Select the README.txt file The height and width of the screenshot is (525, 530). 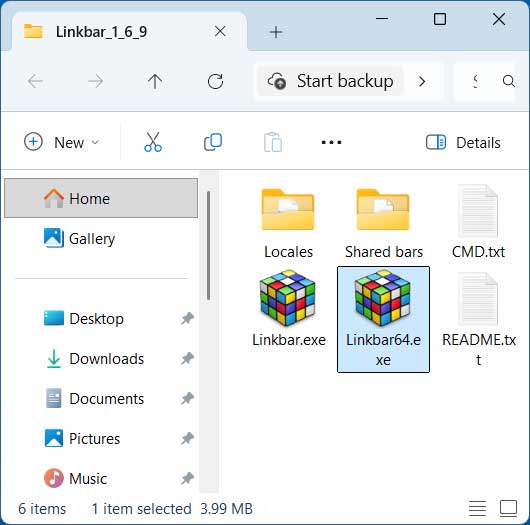coord(478,319)
